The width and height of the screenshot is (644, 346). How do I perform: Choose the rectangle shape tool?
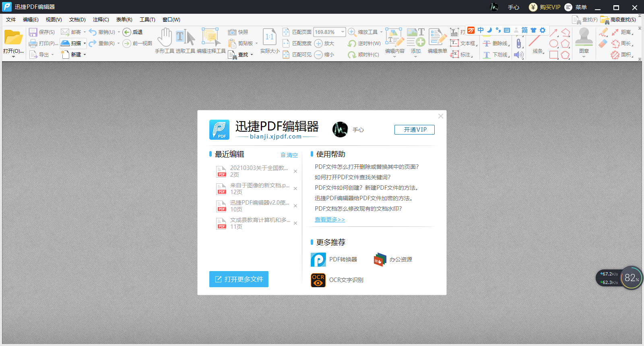pos(554,55)
